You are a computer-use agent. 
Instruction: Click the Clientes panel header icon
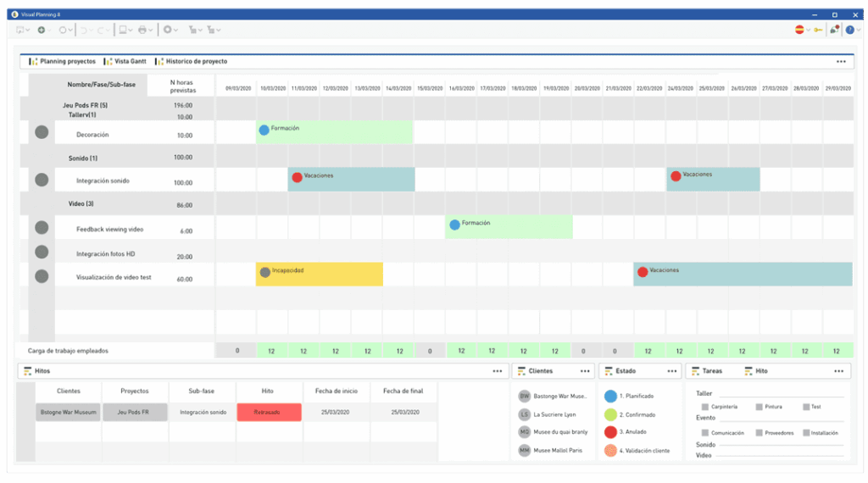pos(521,371)
